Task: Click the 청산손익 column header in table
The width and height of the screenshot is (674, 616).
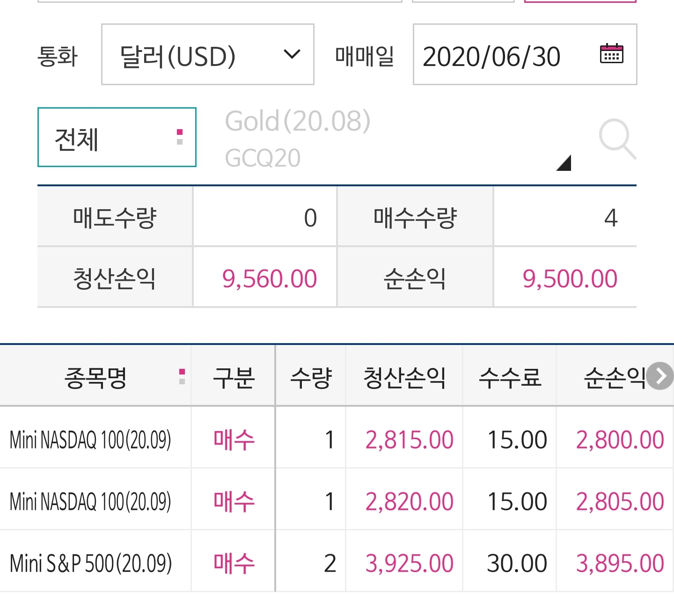Action: pos(404,376)
